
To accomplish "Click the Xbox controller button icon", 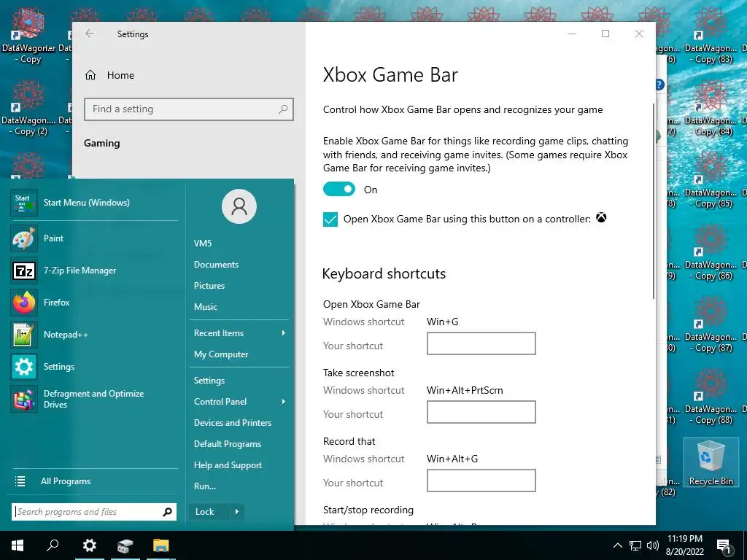I will coord(601,218).
